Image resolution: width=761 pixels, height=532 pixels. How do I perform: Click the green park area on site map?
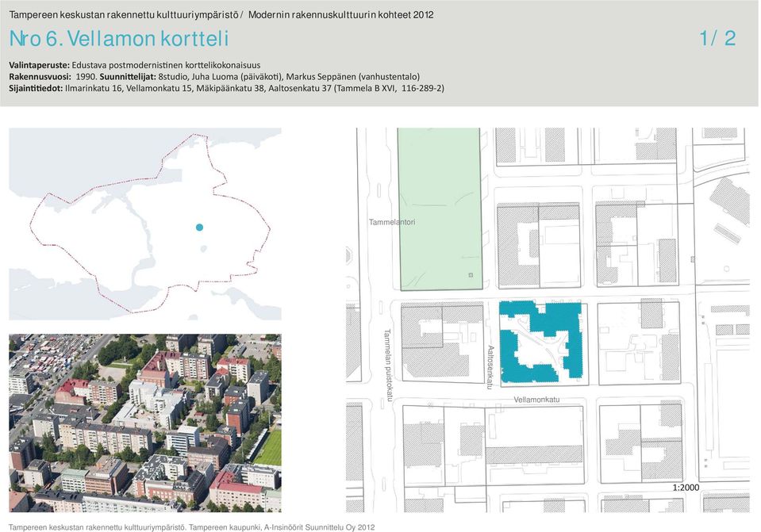point(440,209)
